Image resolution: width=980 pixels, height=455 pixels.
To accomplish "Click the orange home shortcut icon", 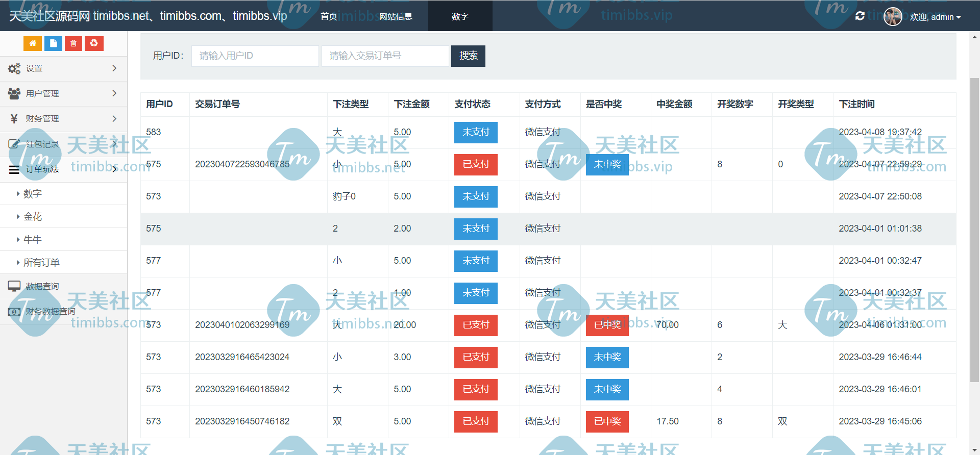I will 33,43.
